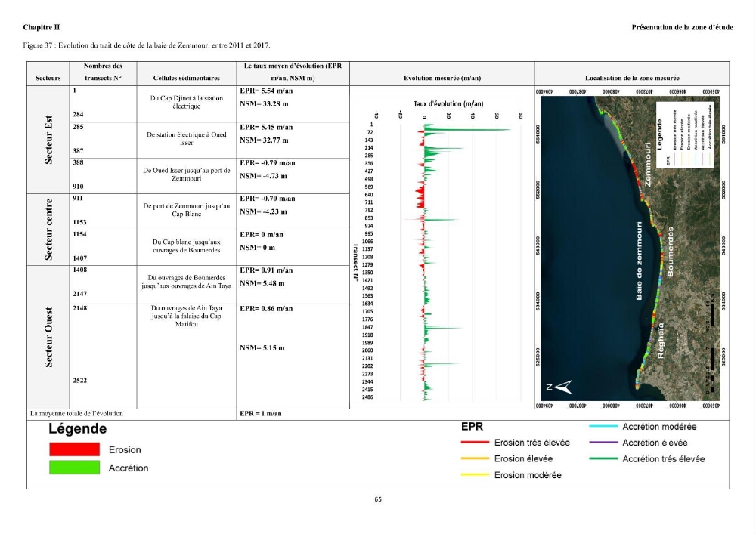
Task: Select the total EPR = 1 m/an
Action: point(261,414)
